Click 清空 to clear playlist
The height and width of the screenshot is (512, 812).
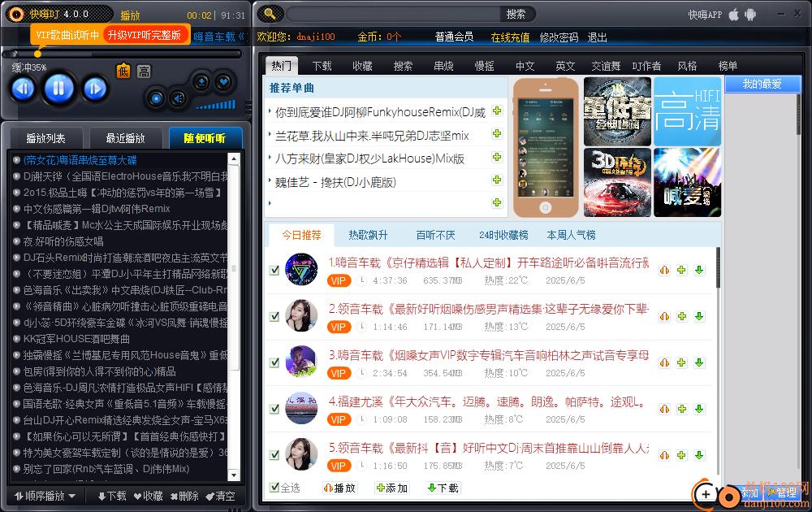click(x=220, y=496)
